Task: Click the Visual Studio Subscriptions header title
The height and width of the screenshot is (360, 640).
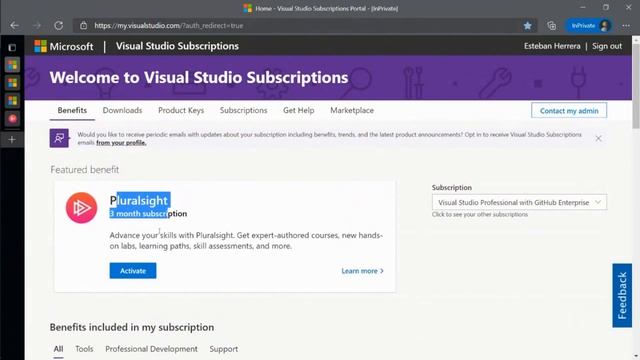Action: point(177,46)
